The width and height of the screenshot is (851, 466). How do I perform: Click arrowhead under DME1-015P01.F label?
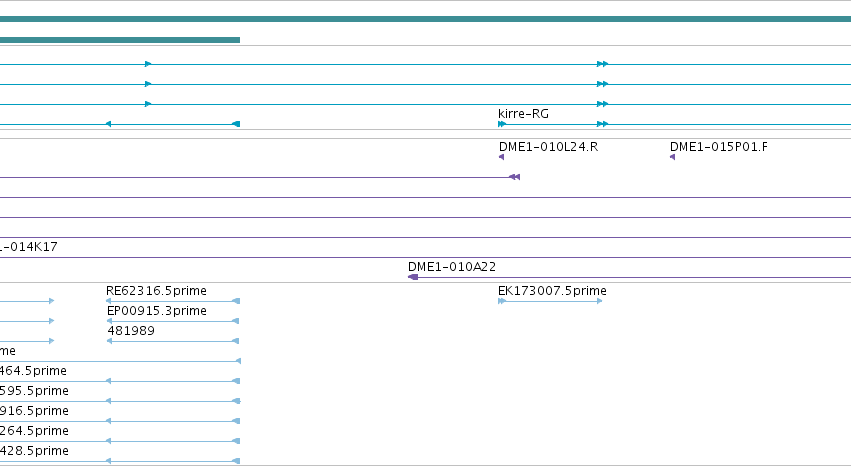[672, 157]
